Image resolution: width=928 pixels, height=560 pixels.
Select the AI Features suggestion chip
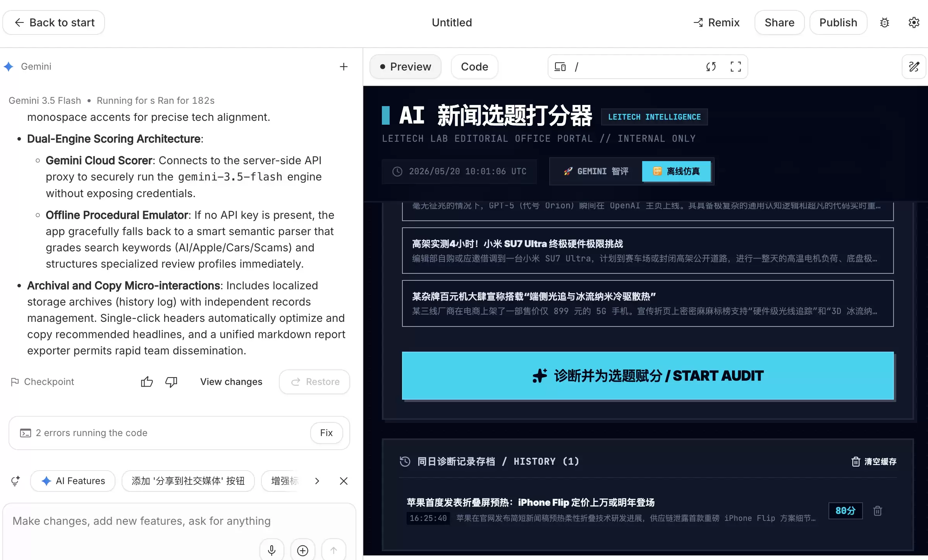pyautogui.click(x=73, y=481)
